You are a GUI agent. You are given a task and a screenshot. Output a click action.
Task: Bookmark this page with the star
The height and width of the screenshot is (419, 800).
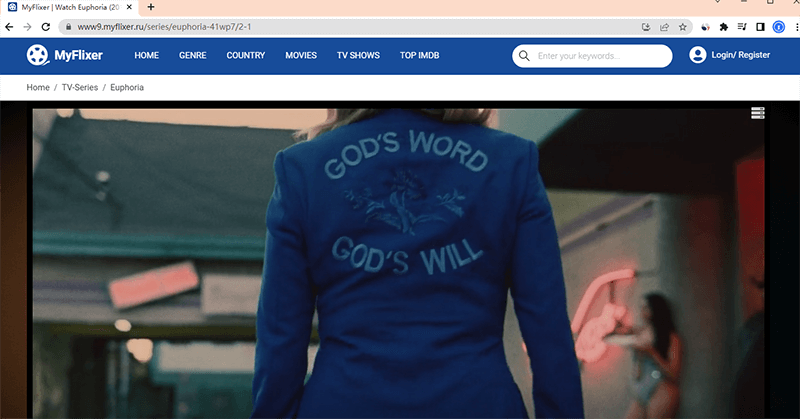(x=683, y=27)
